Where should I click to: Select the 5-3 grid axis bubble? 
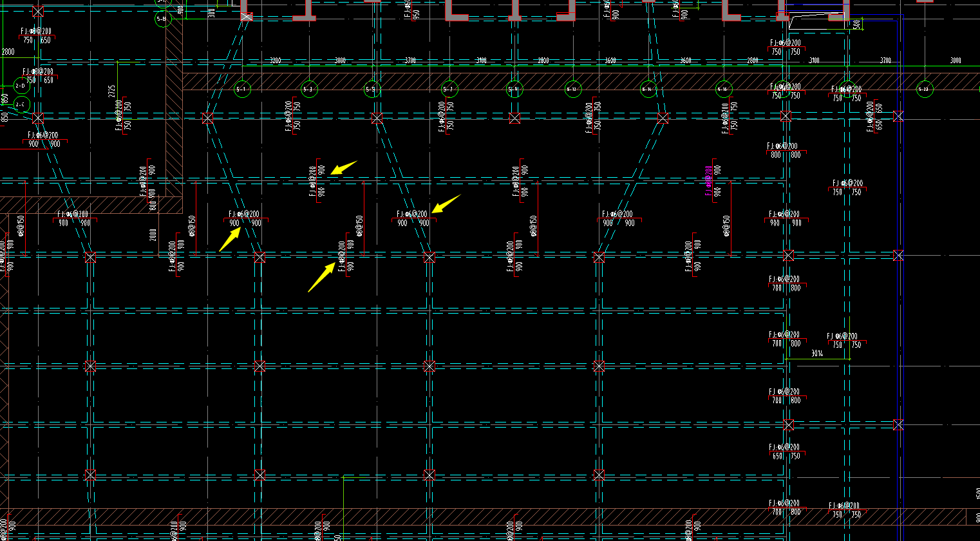click(310, 90)
